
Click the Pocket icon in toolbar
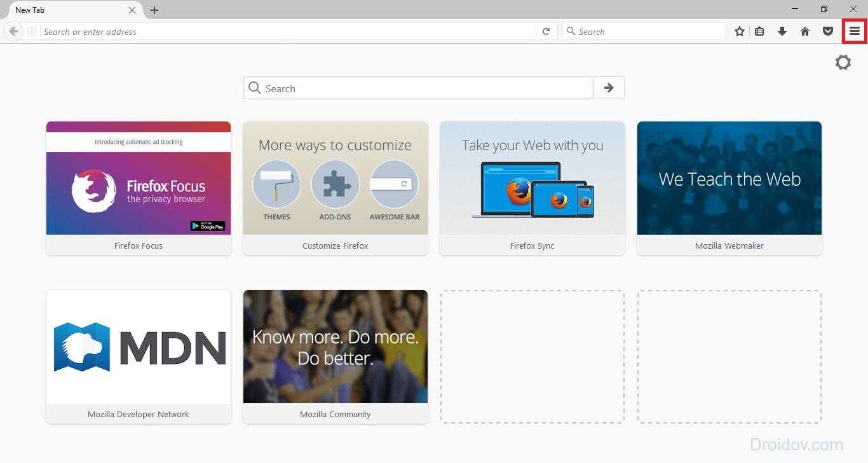tap(827, 31)
